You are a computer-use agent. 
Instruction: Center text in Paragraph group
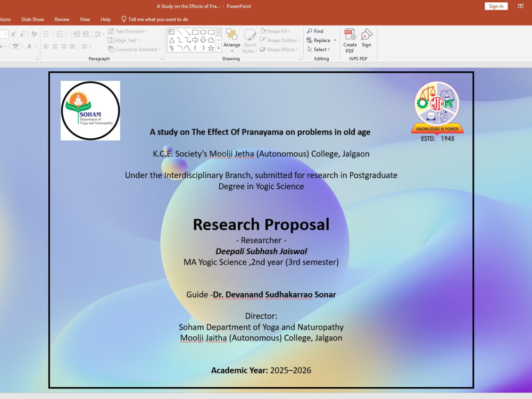[x=55, y=46]
